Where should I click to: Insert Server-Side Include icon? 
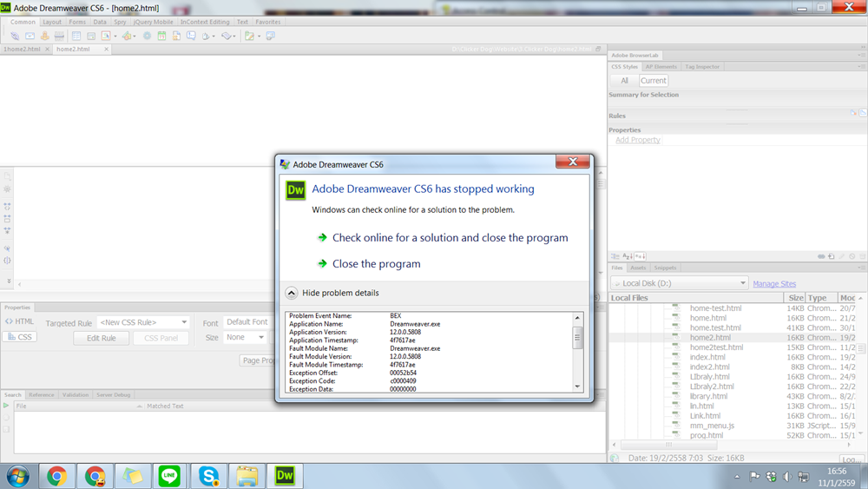176,36
